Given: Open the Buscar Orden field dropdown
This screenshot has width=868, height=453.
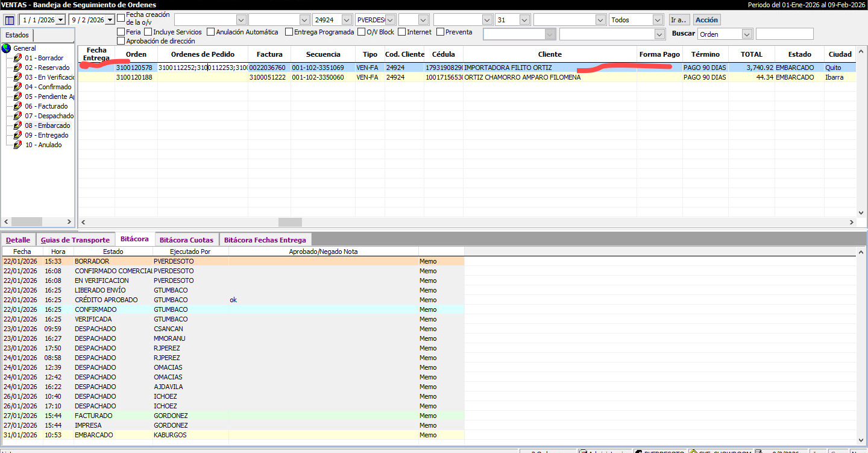Looking at the screenshot, I should pos(747,34).
